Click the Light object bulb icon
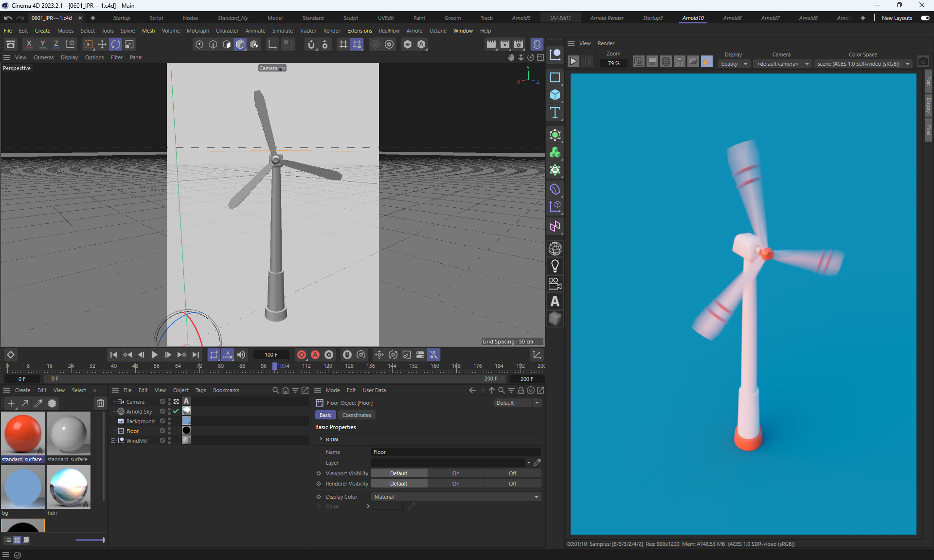 (555, 266)
